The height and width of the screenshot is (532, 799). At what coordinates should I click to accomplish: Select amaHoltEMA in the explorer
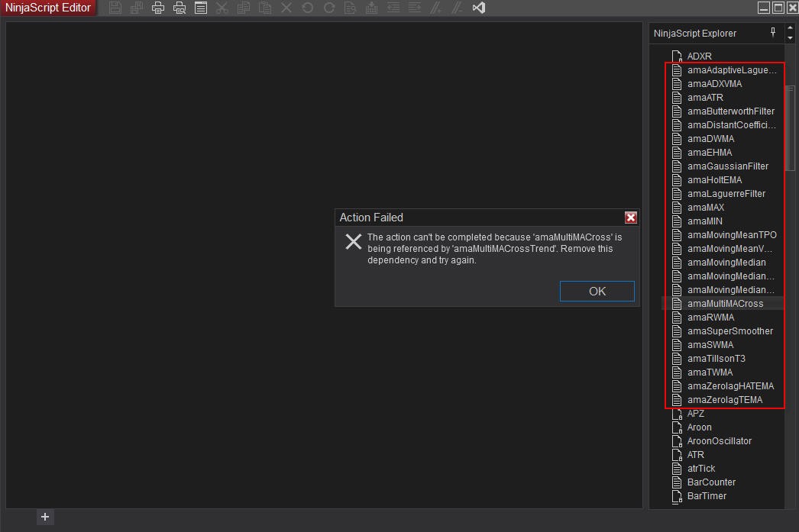[x=714, y=179]
